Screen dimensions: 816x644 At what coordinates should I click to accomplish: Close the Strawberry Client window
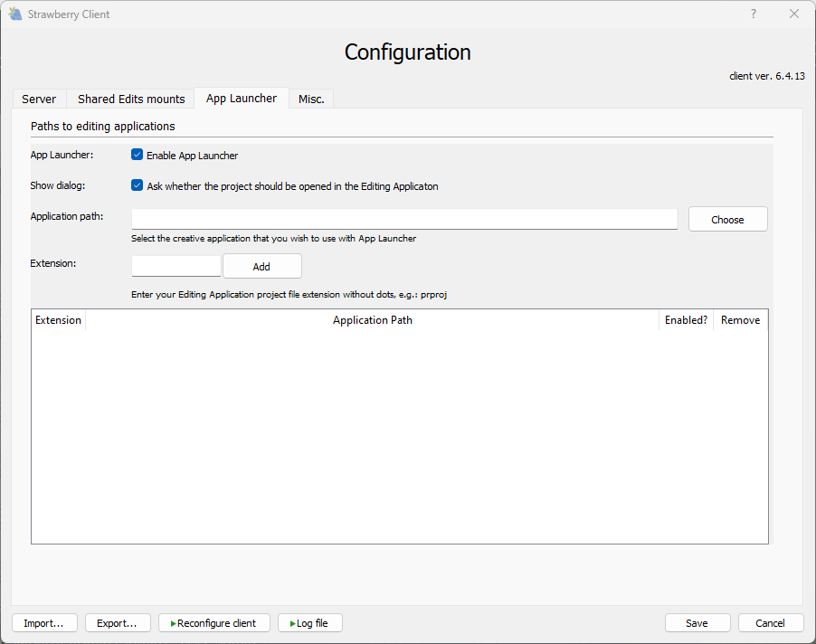pyautogui.click(x=794, y=14)
